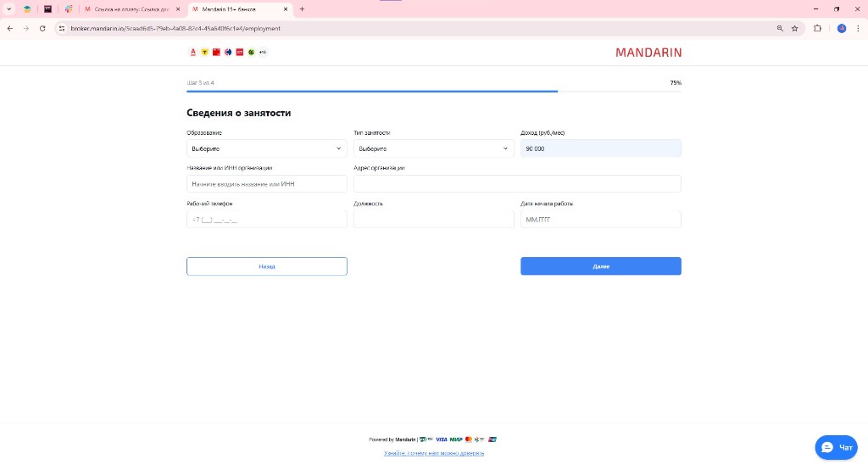The height and width of the screenshot is (470, 868).
Task: Click the МИР logo in the footer
Action: point(456,439)
